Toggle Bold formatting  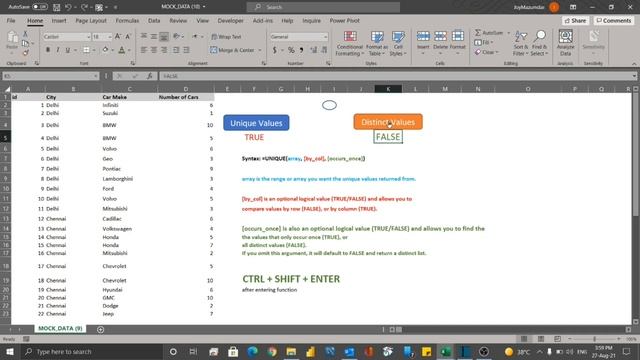click(x=48, y=50)
